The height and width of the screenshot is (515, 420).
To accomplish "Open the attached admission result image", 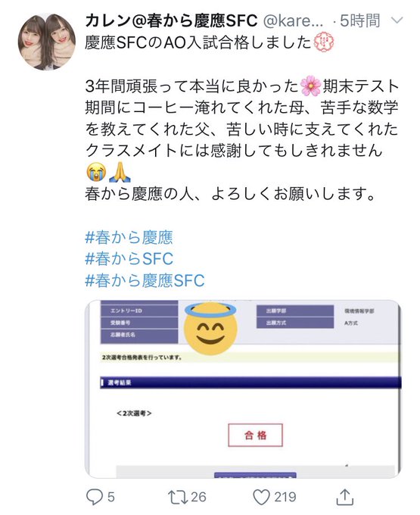I will (x=243, y=389).
